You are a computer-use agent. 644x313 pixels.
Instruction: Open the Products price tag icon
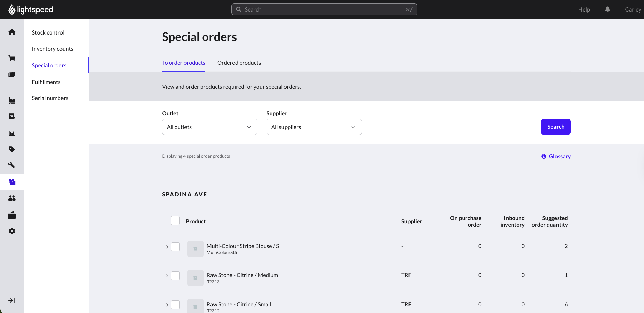point(12,149)
